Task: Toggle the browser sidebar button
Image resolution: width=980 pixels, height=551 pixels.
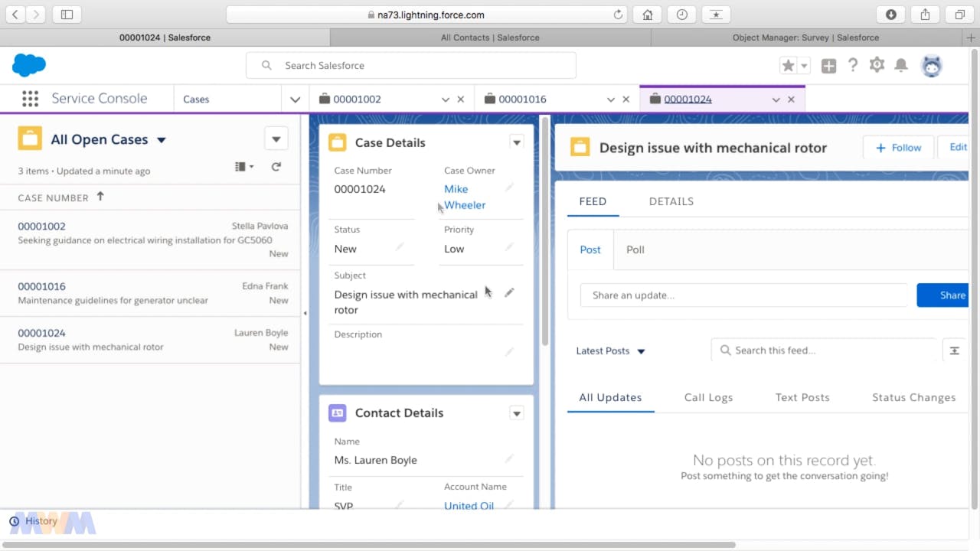Action: click(x=67, y=15)
